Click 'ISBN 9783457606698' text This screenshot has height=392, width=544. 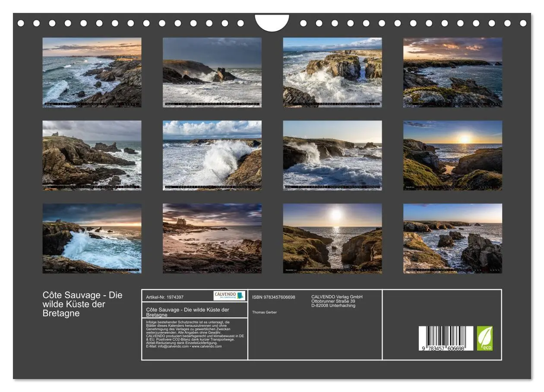pos(274,297)
